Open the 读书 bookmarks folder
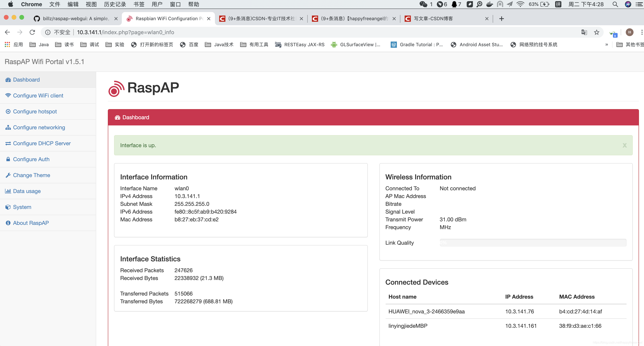 64,44
